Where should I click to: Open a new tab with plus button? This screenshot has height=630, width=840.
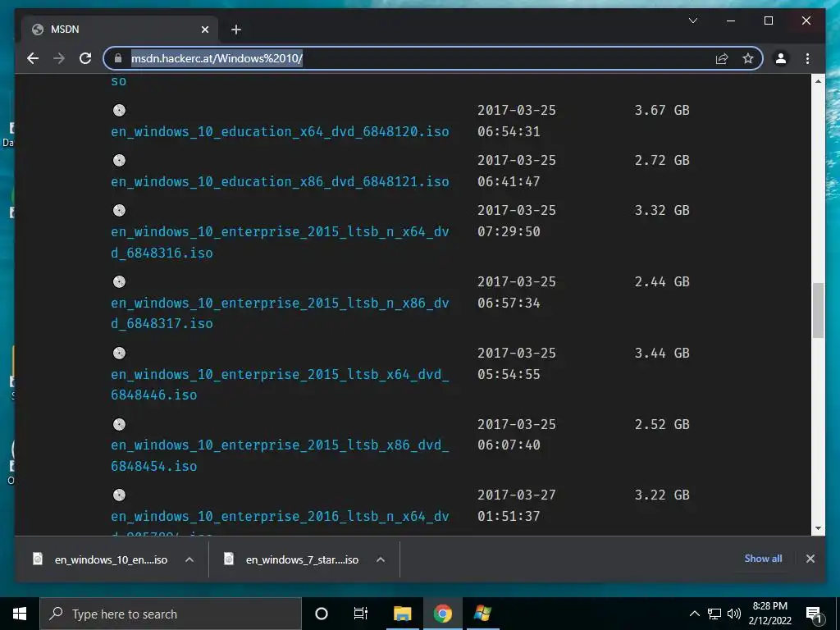coord(236,30)
